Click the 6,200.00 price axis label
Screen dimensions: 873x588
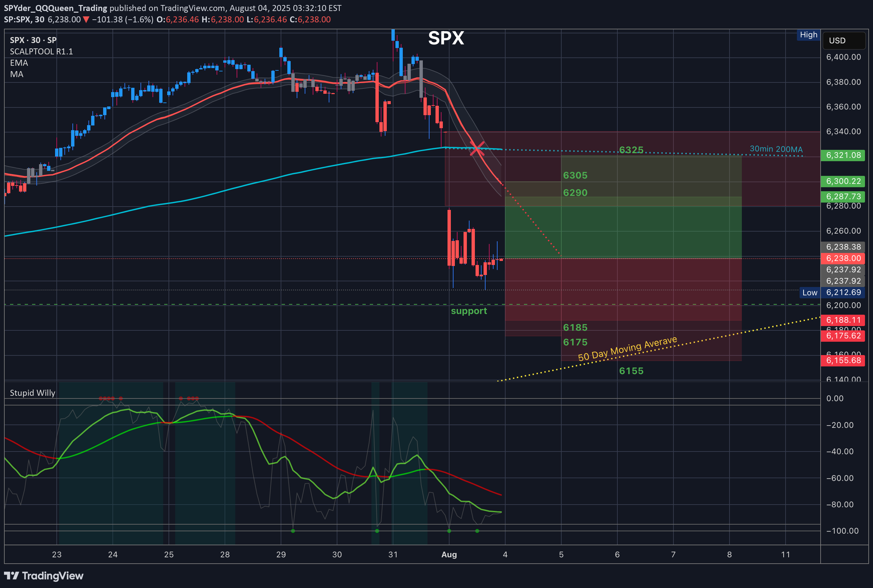(843, 305)
